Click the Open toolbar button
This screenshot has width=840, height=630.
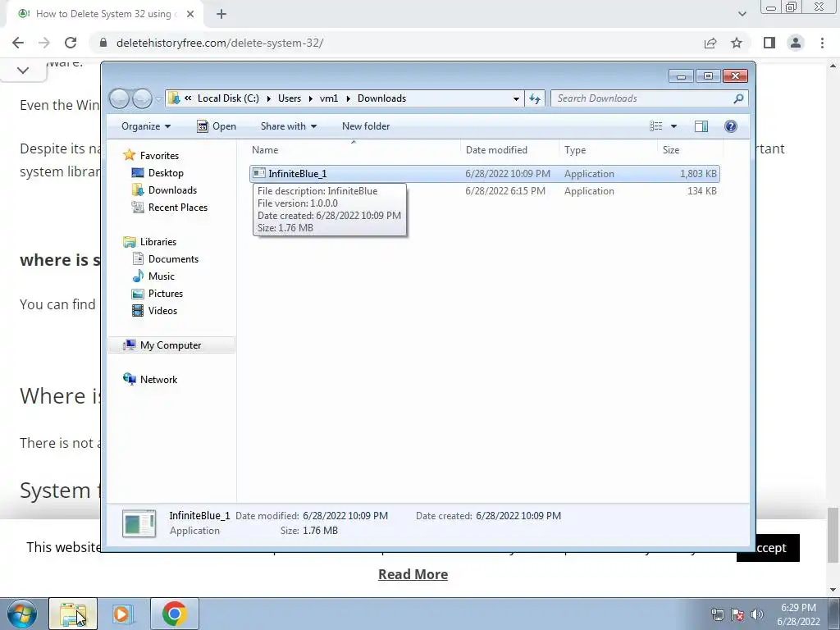point(217,126)
